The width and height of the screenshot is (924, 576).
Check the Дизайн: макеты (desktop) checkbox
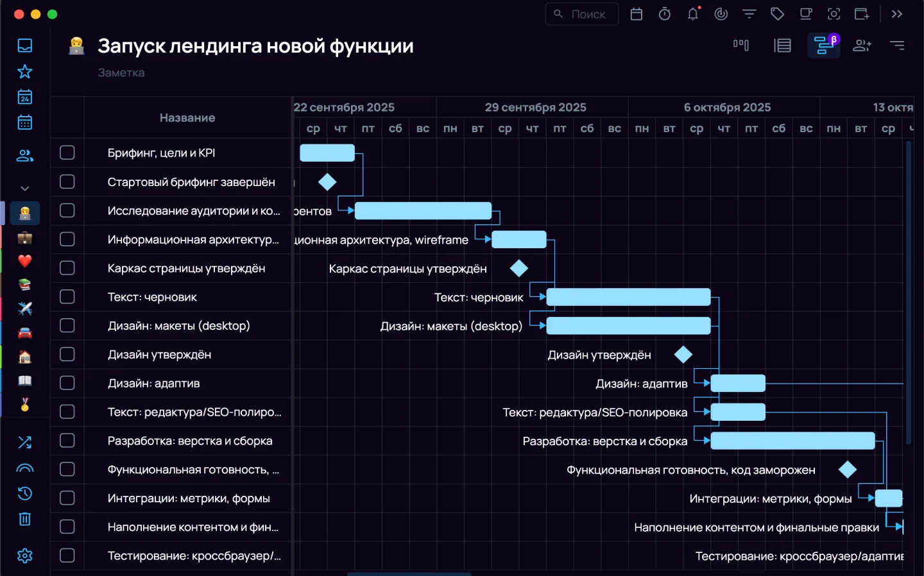(x=67, y=325)
